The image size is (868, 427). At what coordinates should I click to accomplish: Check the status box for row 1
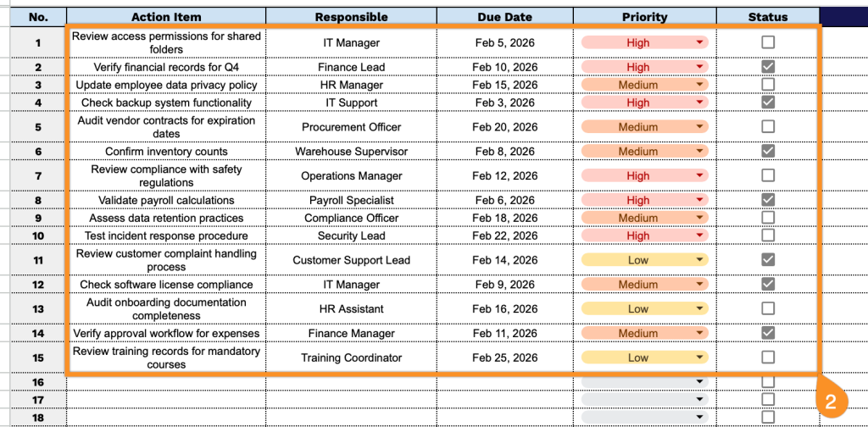click(768, 42)
